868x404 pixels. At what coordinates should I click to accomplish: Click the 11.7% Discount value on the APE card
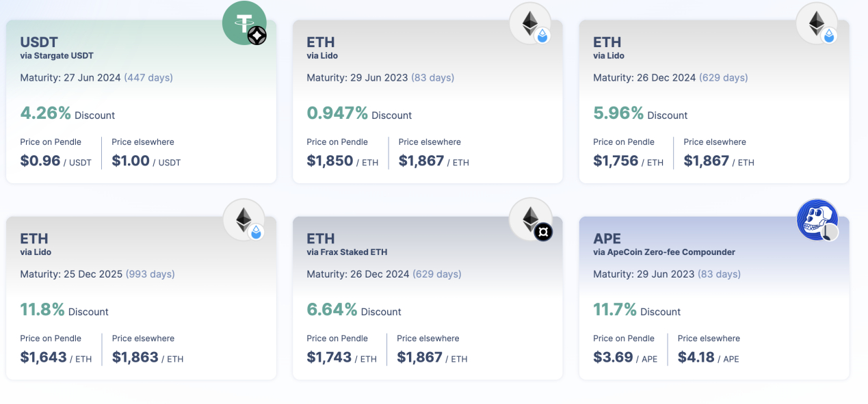615,310
